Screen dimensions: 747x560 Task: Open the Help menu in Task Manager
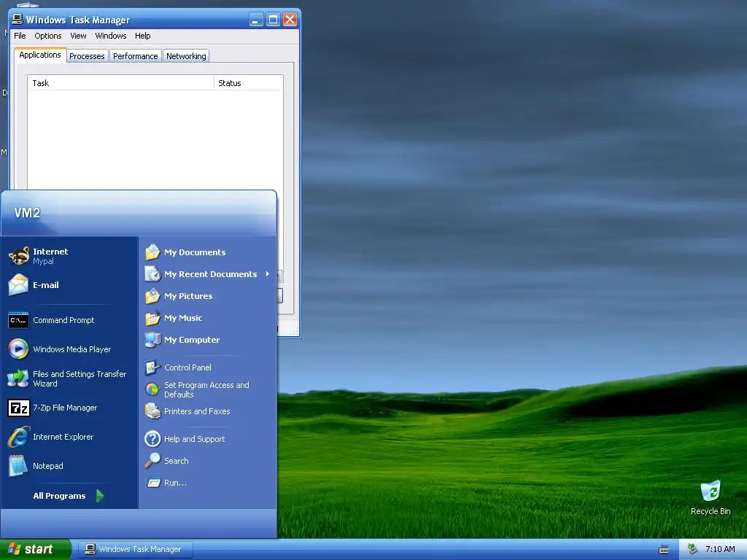(142, 36)
